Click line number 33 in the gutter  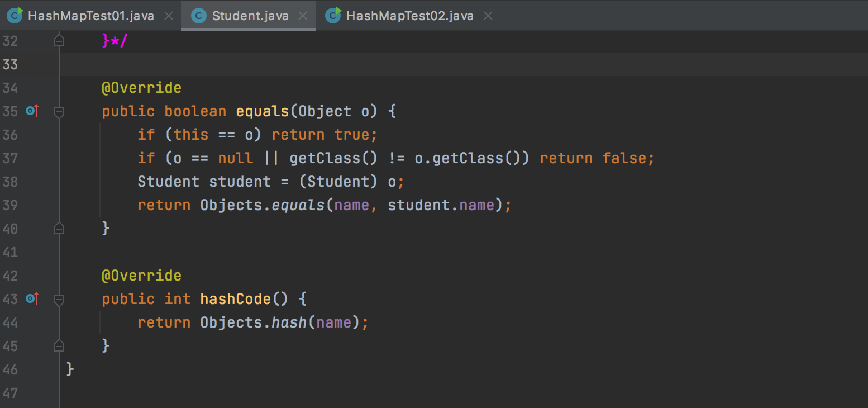(x=11, y=64)
